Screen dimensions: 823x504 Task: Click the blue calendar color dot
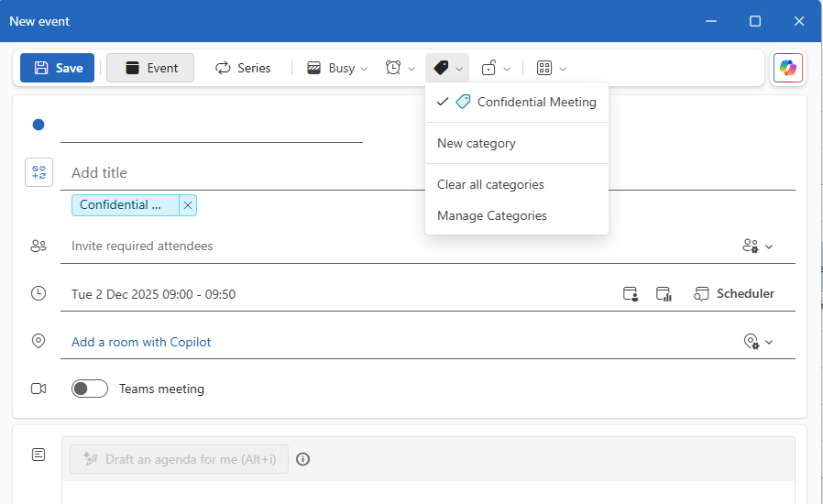38,125
